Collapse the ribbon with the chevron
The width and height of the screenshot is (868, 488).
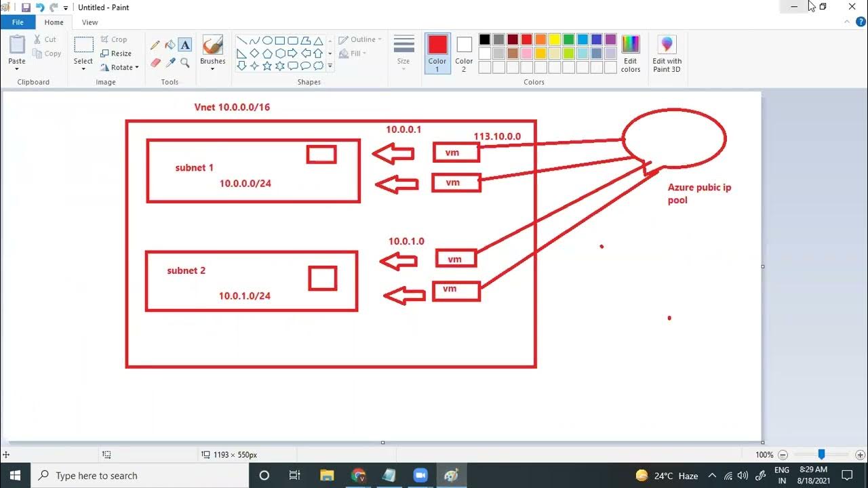[846, 22]
